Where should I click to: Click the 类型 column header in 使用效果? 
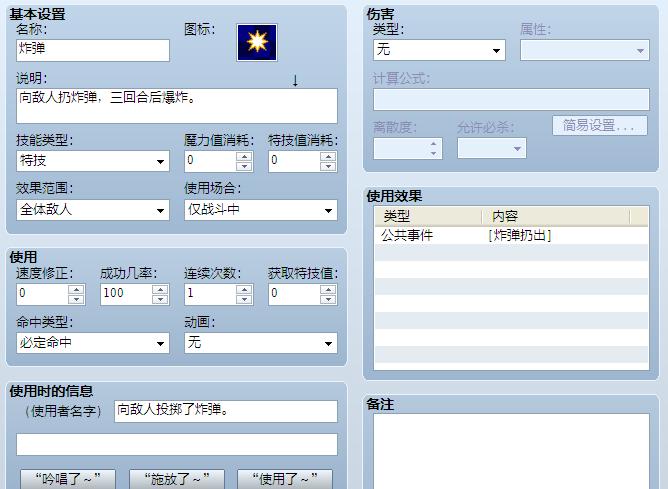tap(428, 216)
